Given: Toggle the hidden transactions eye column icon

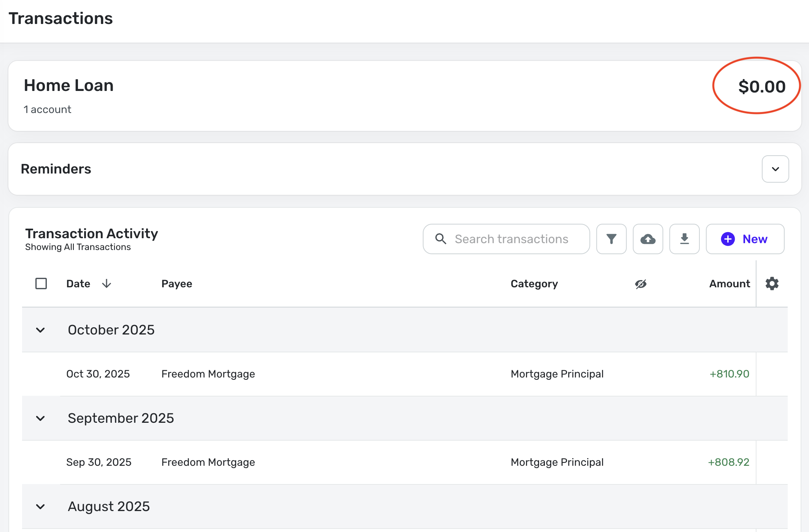Looking at the screenshot, I should (641, 284).
